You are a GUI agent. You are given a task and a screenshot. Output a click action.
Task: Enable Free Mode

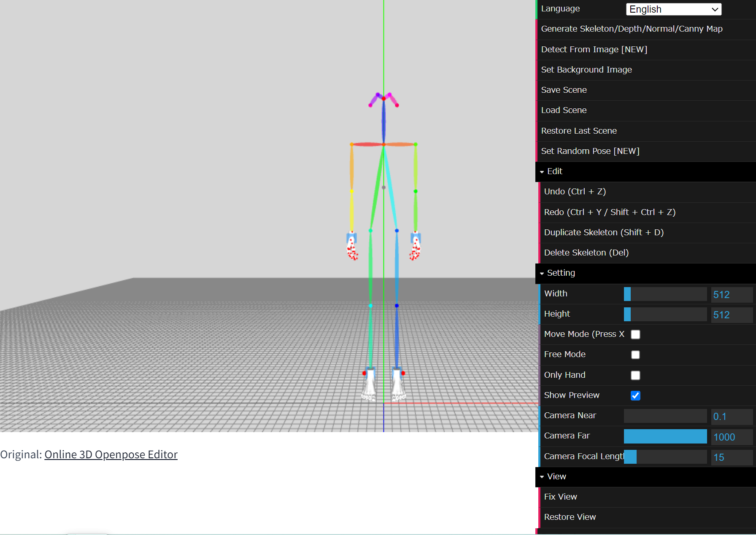[x=635, y=355]
